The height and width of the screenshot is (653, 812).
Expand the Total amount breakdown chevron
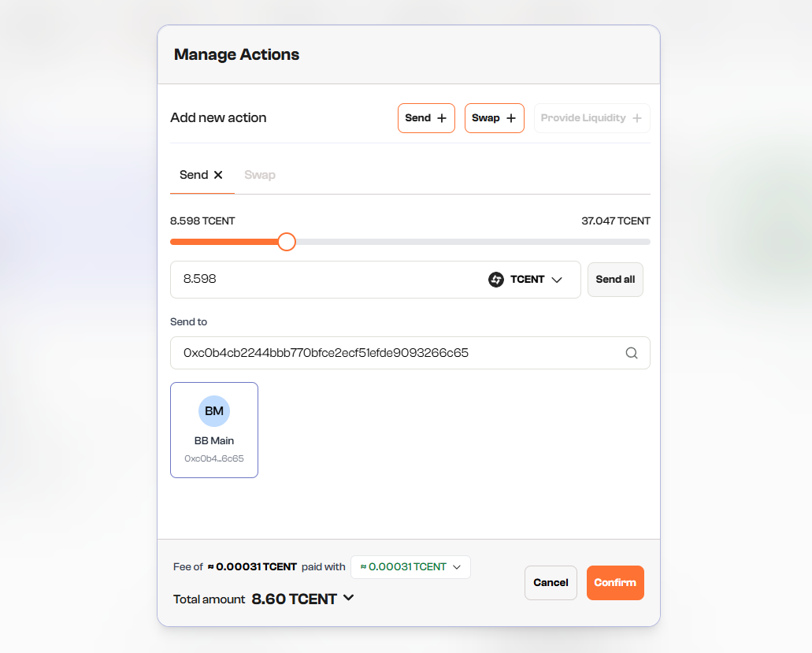tap(349, 598)
